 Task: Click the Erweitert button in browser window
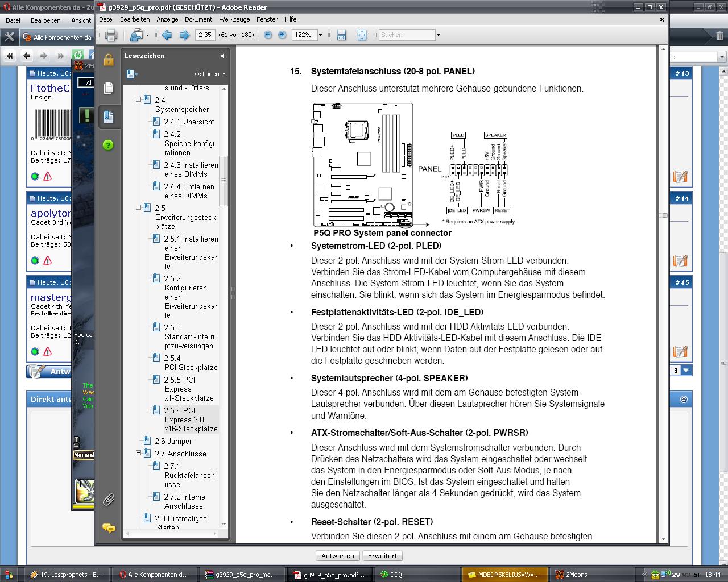pyautogui.click(x=382, y=556)
